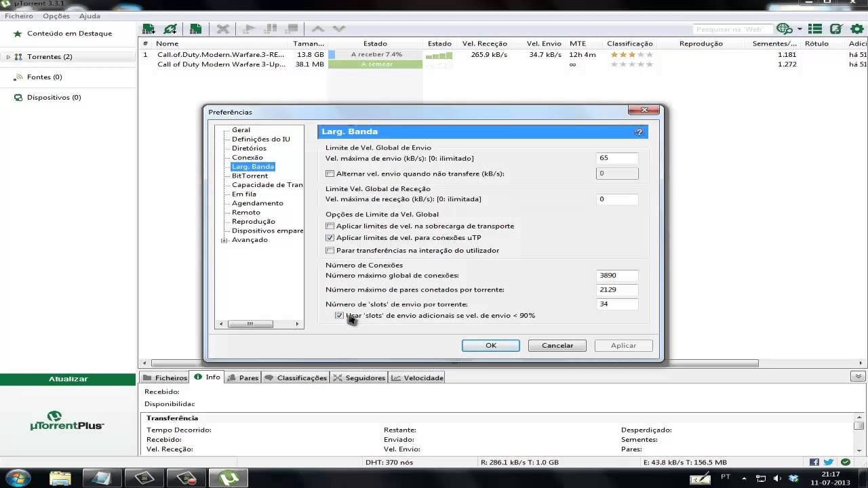The width and height of the screenshot is (868, 488).
Task: Click the µTorrent taskbar icon
Action: click(229, 477)
